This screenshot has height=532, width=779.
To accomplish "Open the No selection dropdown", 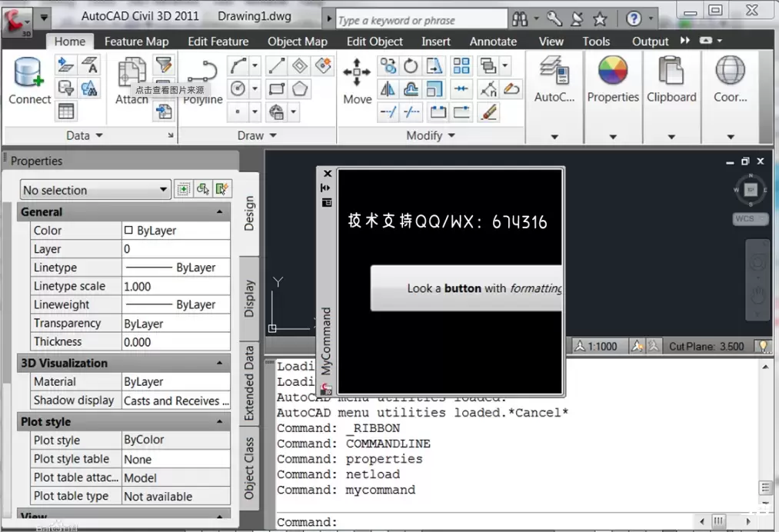I will click(95, 190).
